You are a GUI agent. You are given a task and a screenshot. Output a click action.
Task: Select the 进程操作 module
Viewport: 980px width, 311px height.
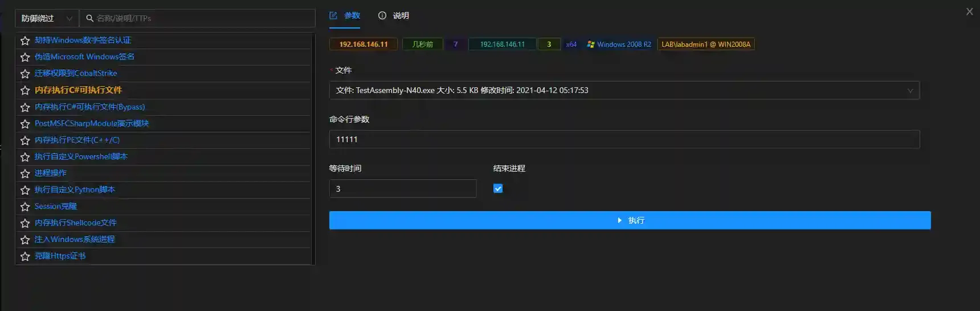pos(50,173)
